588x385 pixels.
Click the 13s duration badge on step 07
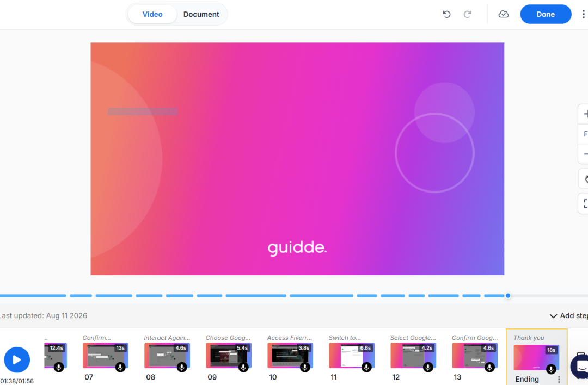tap(120, 348)
